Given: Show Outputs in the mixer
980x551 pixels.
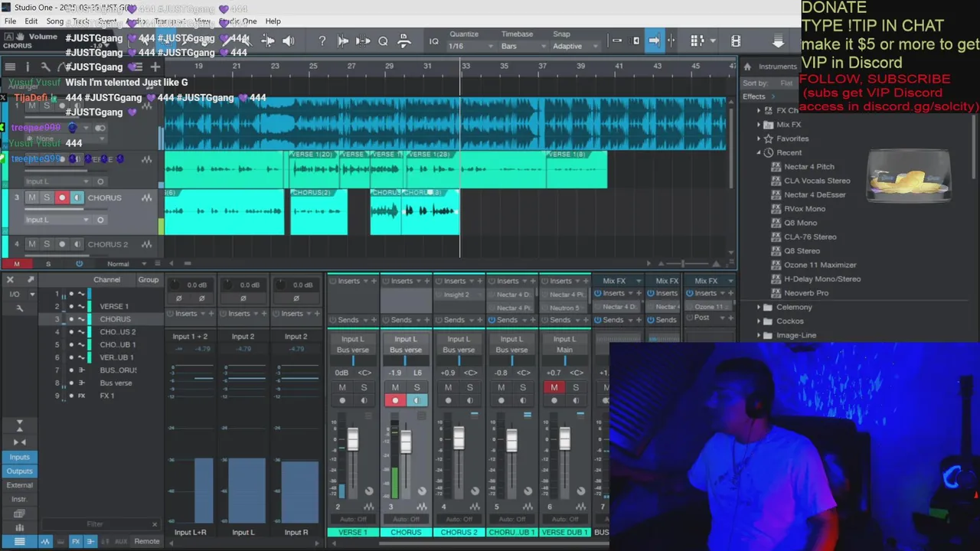Looking at the screenshot, I should click(x=19, y=471).
